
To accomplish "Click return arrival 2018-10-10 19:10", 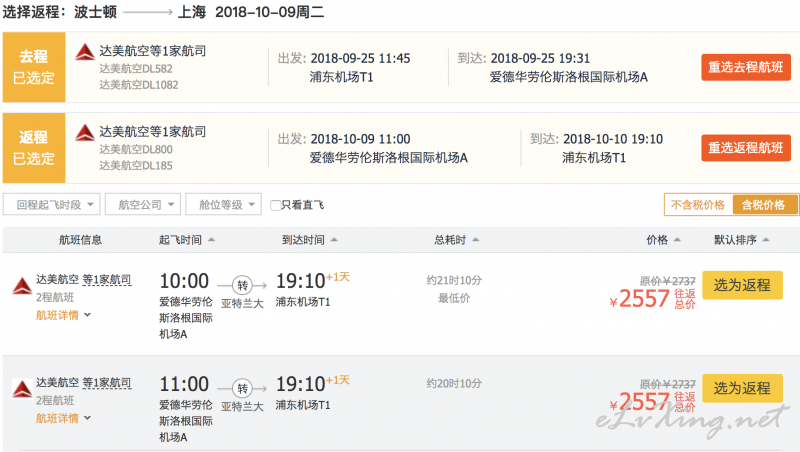I will pos(613,139).
